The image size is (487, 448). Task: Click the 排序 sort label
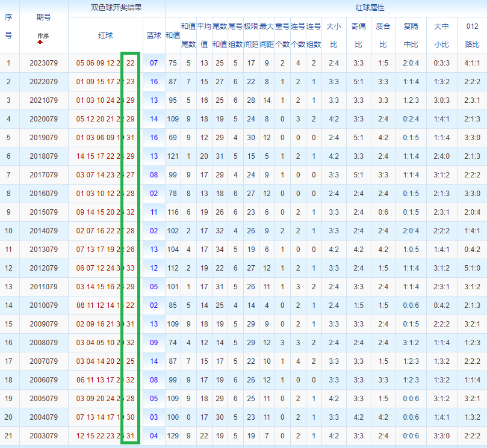tap(43, 35)
